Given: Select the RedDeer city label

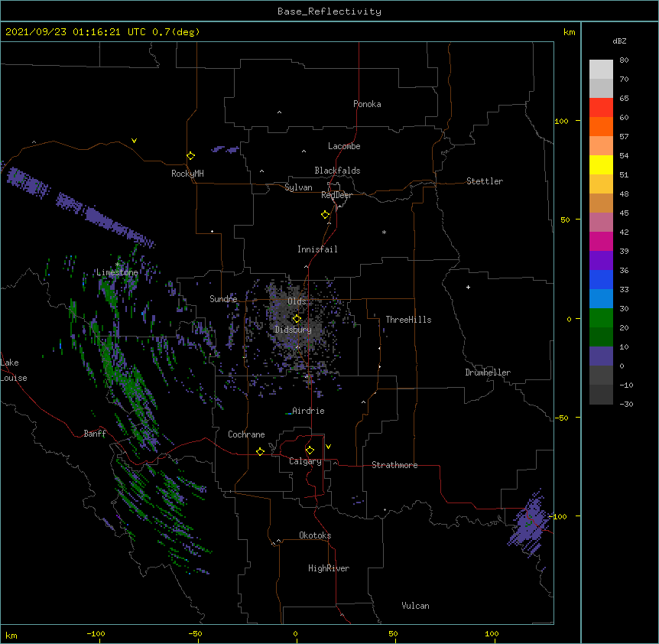Looking at the screenshot, I should coord(336,195).
